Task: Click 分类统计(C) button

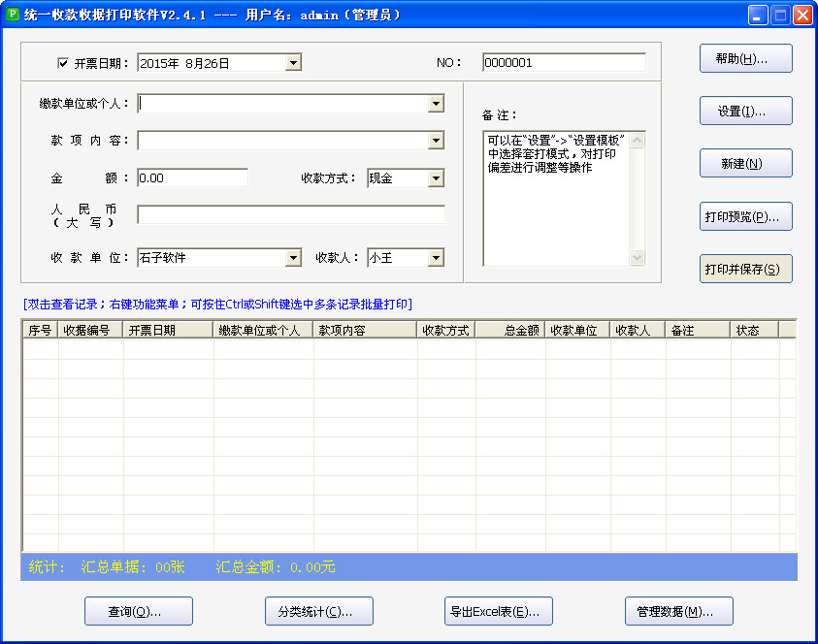Action: (318, 611)
